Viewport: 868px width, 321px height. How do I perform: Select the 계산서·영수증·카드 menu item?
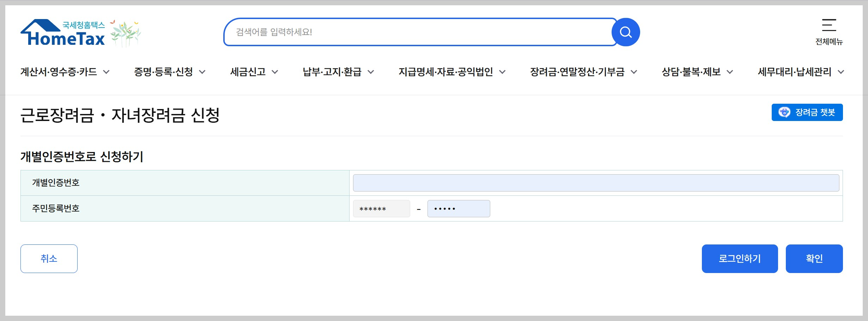click(59, 72)
